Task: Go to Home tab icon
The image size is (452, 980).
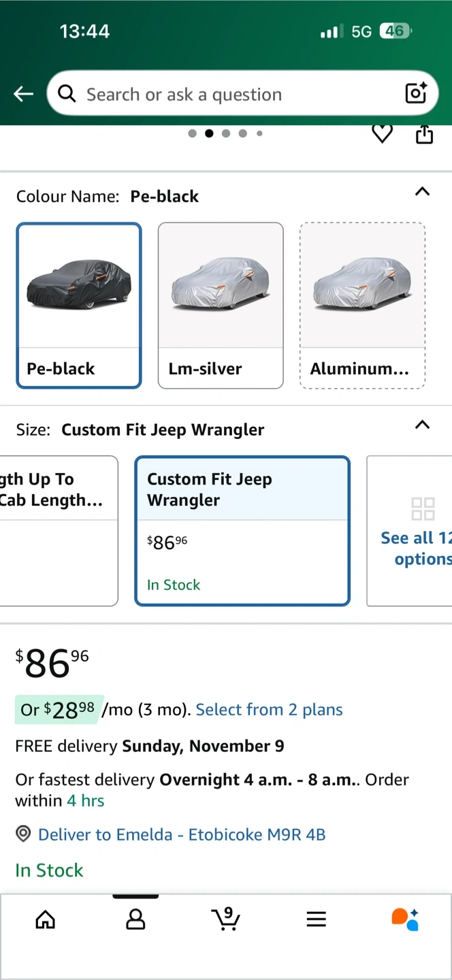Action: [46, 919]
